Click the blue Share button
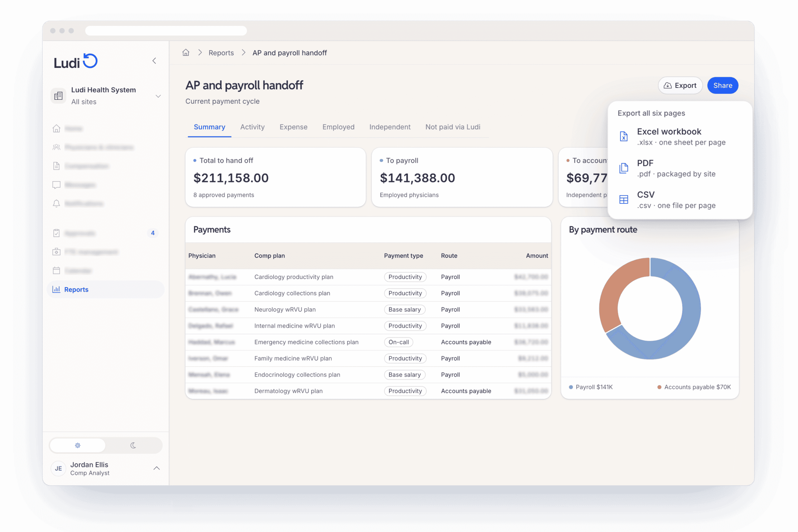The width and height of the screenshot is (798, 532). pos(723,85)
